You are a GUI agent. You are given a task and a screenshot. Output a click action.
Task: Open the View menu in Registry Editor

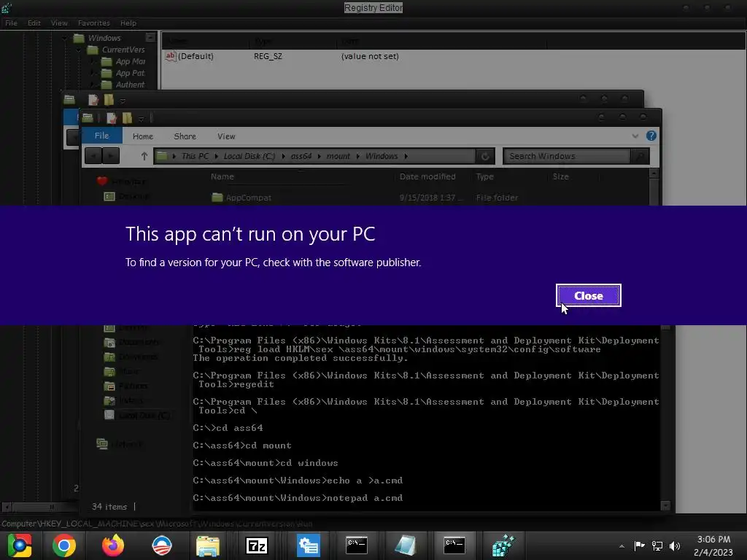59,23
